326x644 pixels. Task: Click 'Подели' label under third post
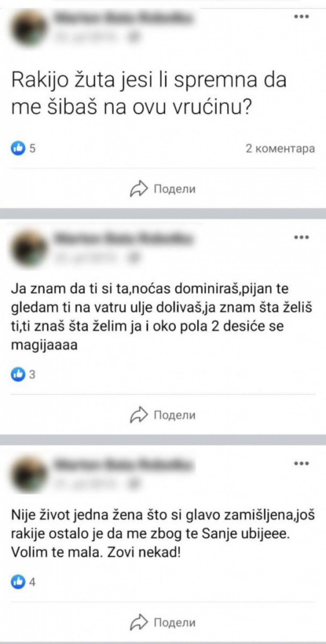[175, 623]
